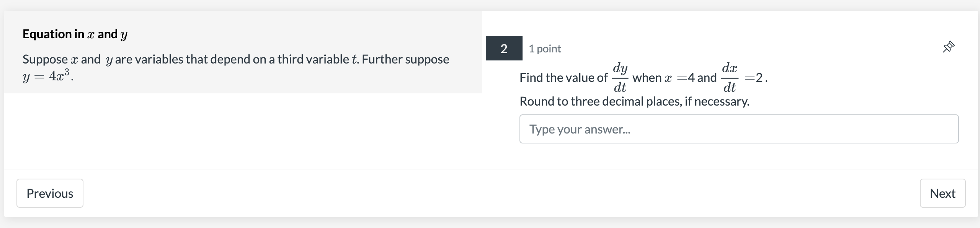
Task: Click the "Round to three decimal places" sentence
Action: tap(634, 101)
